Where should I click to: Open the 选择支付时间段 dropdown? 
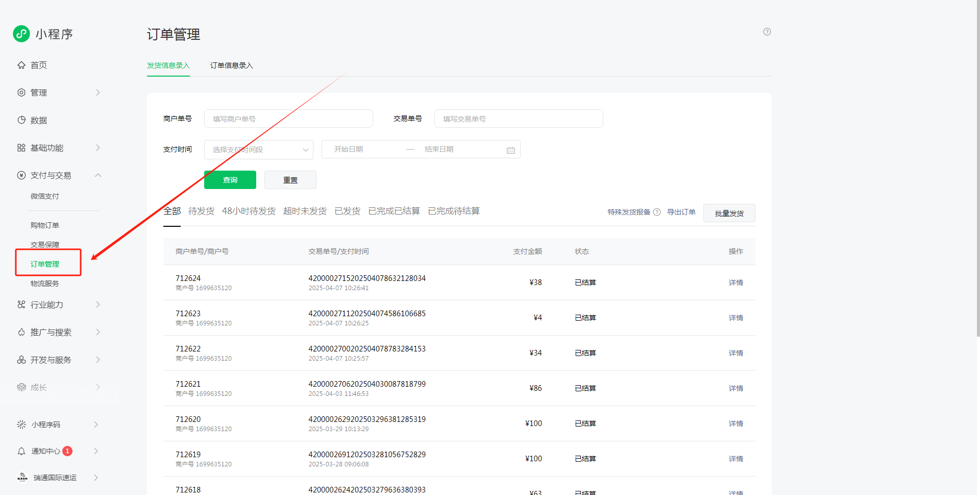[259, 150]
